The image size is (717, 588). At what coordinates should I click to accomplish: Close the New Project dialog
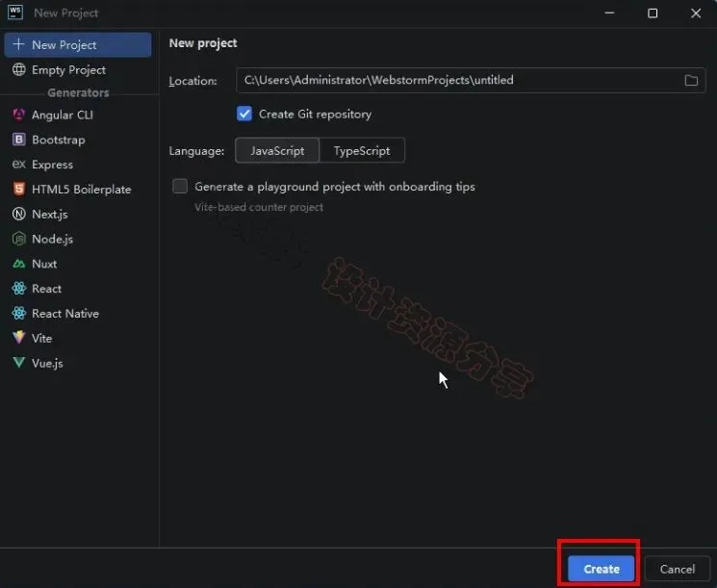tap(696, 13)
